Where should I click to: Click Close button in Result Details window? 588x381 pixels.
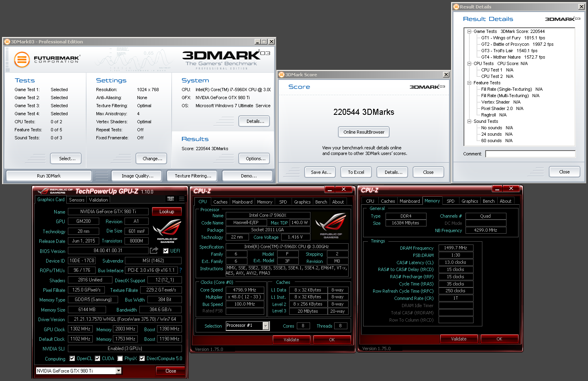click(x=564, y=172)
